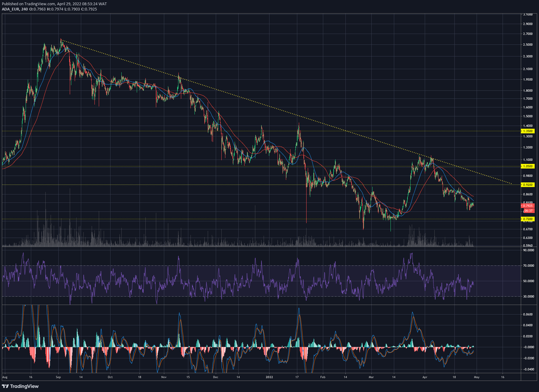
Task: Select the yellow 0.7200 price level label
Action: [x=527, y=219]
